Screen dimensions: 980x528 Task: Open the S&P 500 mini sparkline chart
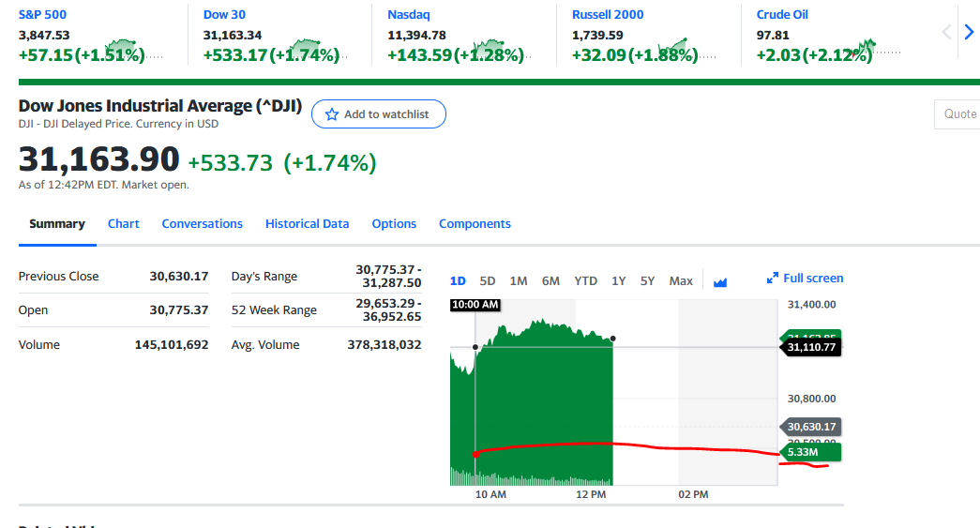point(134,50)
